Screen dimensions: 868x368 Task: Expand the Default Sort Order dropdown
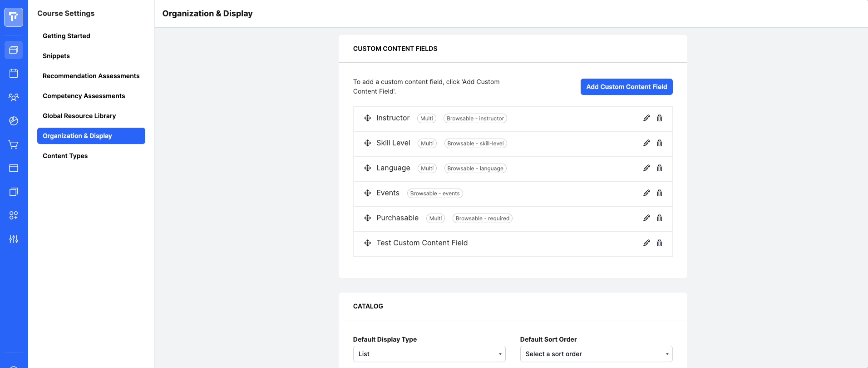(x=596, y=354)
